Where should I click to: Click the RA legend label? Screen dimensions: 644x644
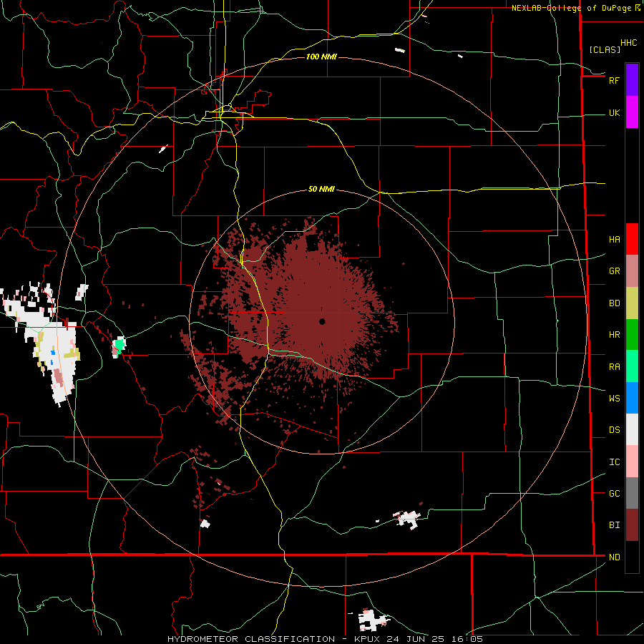pyautogui.click(x=614, y=366)
